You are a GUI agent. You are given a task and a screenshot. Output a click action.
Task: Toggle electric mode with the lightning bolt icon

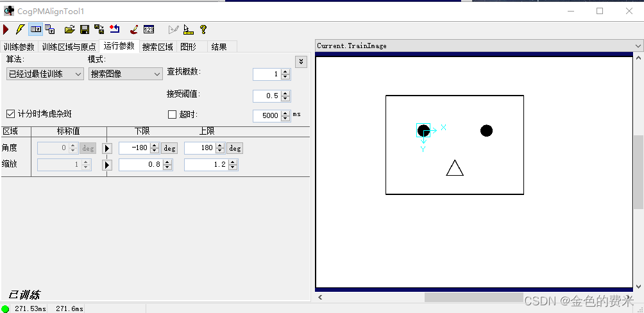[20, 30]
